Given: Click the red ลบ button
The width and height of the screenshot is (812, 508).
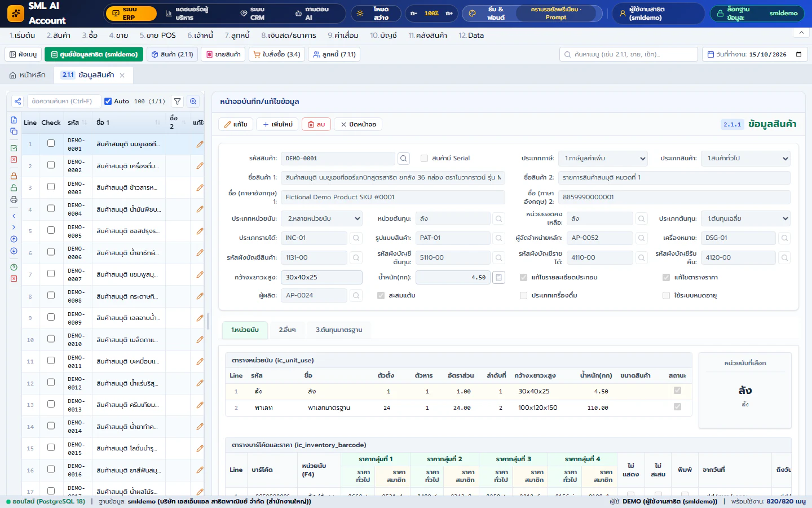Looking at the screenshot, I should pyautogui.click(x=316, y=124).
